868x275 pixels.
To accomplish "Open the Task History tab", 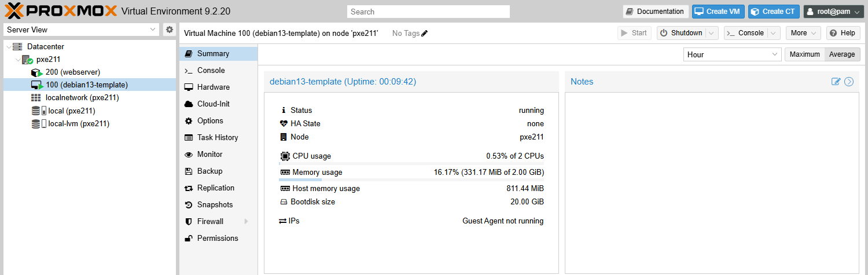I will coord(219,137).
